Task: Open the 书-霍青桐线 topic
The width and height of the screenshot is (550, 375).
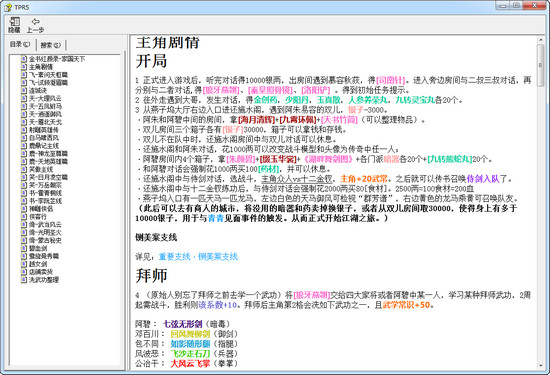Action: point(45,193)
